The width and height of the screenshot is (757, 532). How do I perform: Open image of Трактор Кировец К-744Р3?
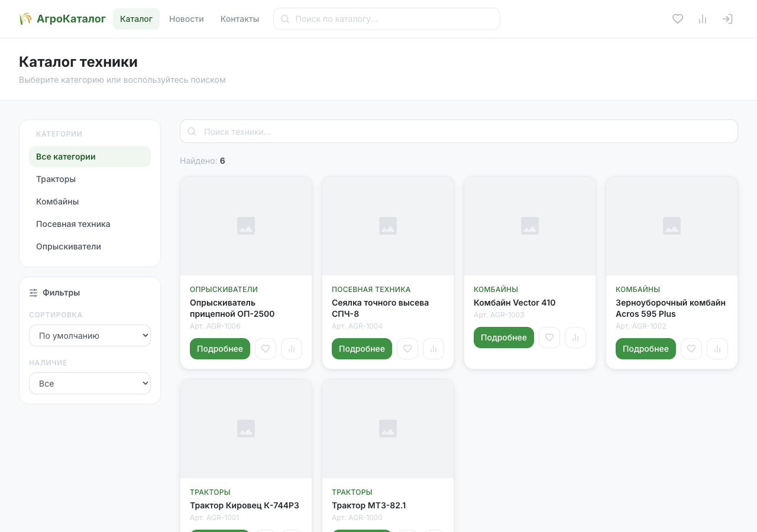click(246, 429)
